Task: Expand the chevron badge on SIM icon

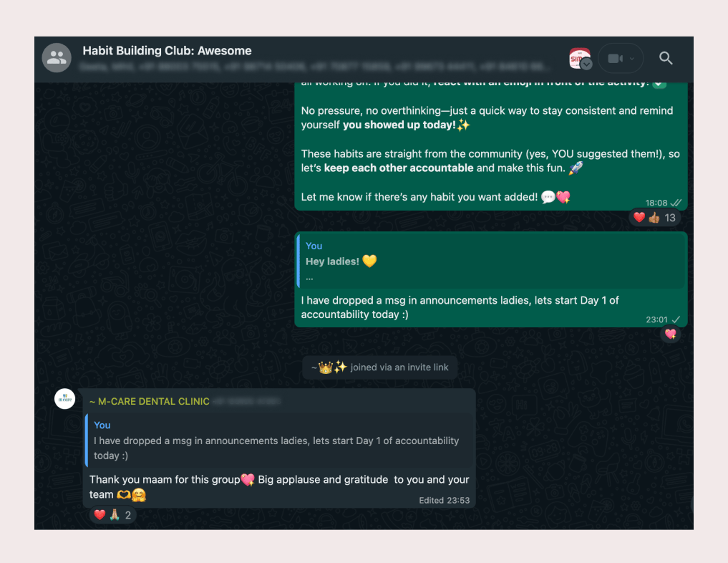Action: pos(586,64)
